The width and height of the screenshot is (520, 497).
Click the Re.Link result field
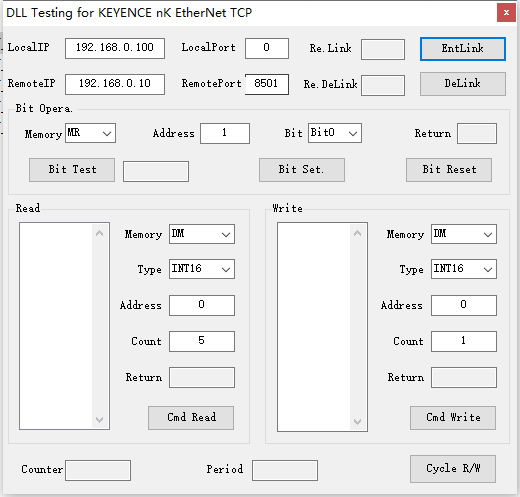(383, 49)
